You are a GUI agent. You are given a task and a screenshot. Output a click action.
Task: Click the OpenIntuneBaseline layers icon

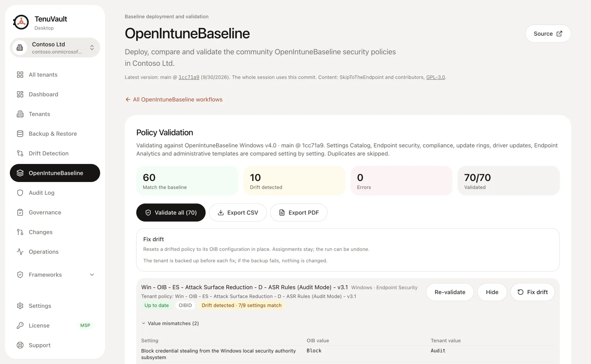click(20, 173)
